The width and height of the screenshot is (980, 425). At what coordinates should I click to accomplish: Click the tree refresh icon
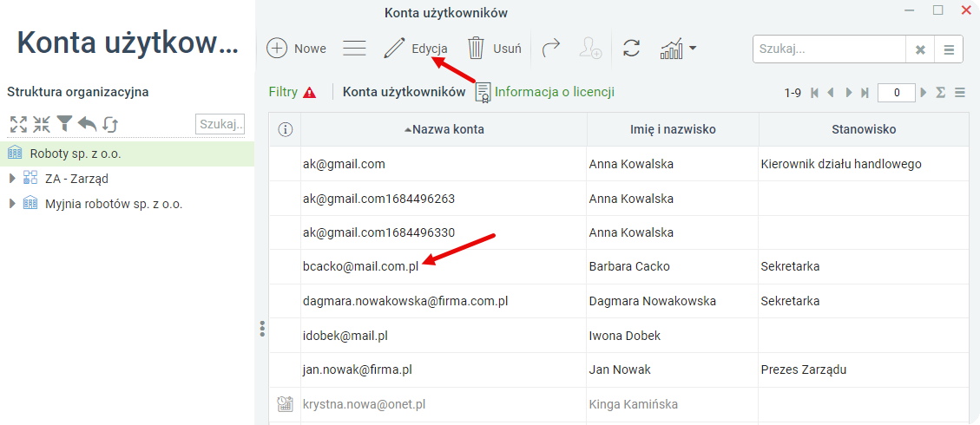tap(110, 124)
